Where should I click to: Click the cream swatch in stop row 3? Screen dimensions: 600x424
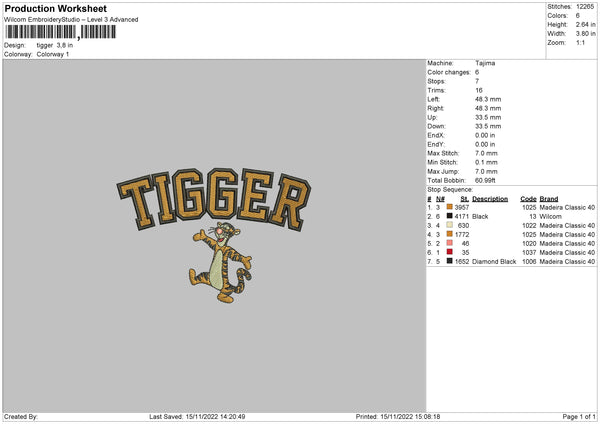tap(450, 225)
